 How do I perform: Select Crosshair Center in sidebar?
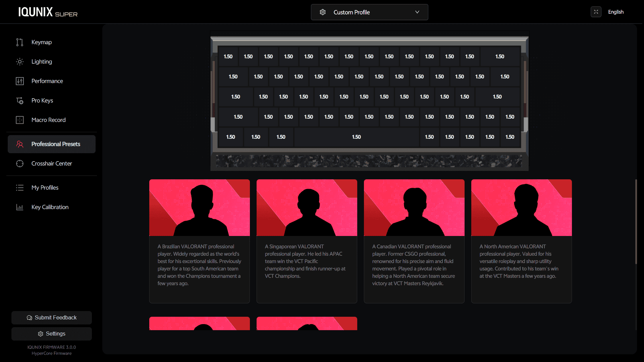coord(52,164)
